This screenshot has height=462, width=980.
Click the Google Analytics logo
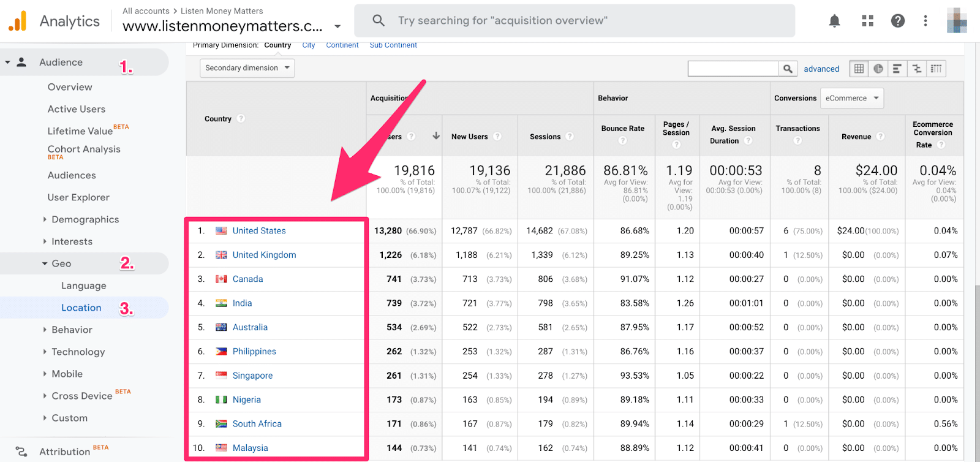point(17,21)
